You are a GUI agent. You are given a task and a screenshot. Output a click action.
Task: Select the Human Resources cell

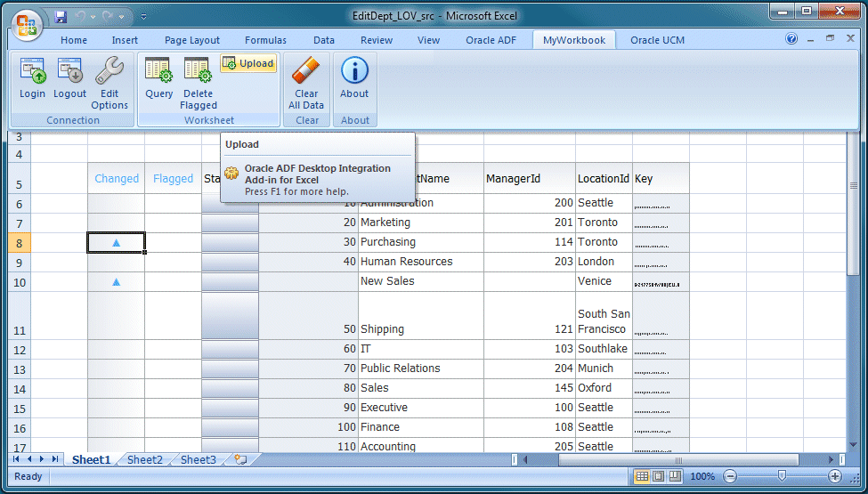[x=421, y=262]
